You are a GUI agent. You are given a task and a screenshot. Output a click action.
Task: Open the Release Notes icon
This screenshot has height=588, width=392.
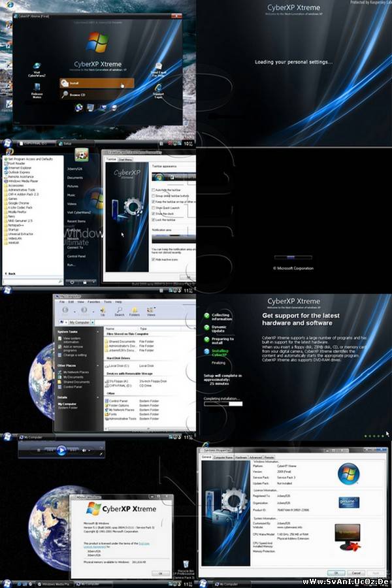point(37,89)
